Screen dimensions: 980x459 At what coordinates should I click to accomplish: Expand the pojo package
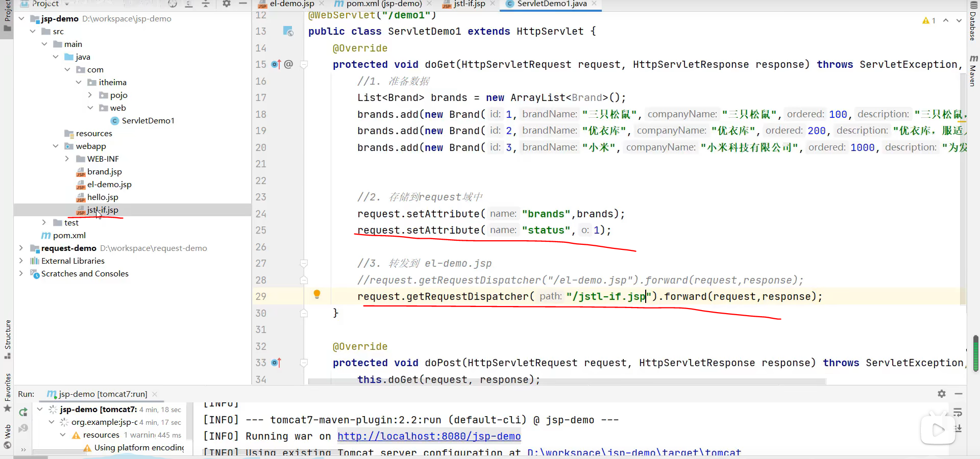(x=90, y=95)
